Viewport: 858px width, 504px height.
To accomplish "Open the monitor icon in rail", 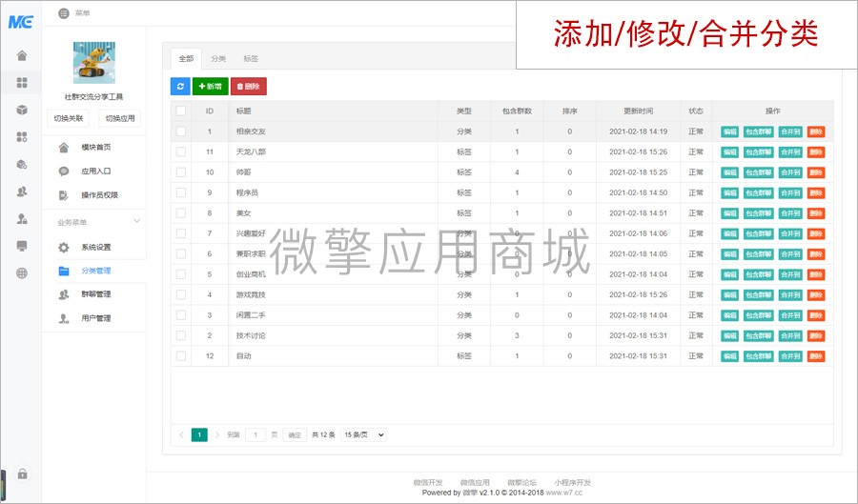I will (22, 246).
